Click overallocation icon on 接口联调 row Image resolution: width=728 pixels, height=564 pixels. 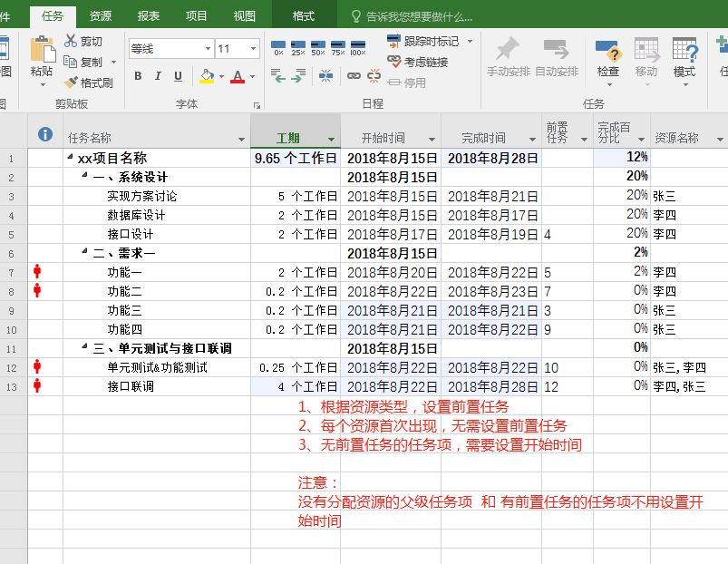pos(37,385)
